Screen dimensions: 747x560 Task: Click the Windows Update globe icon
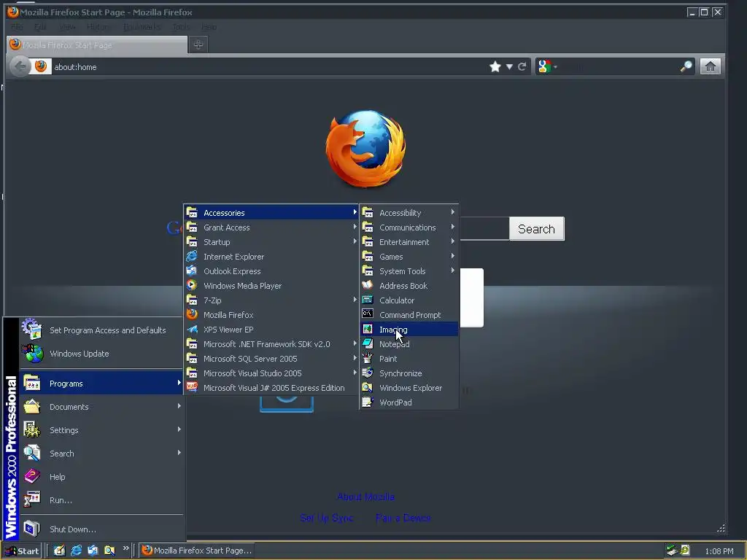[32, 354]
